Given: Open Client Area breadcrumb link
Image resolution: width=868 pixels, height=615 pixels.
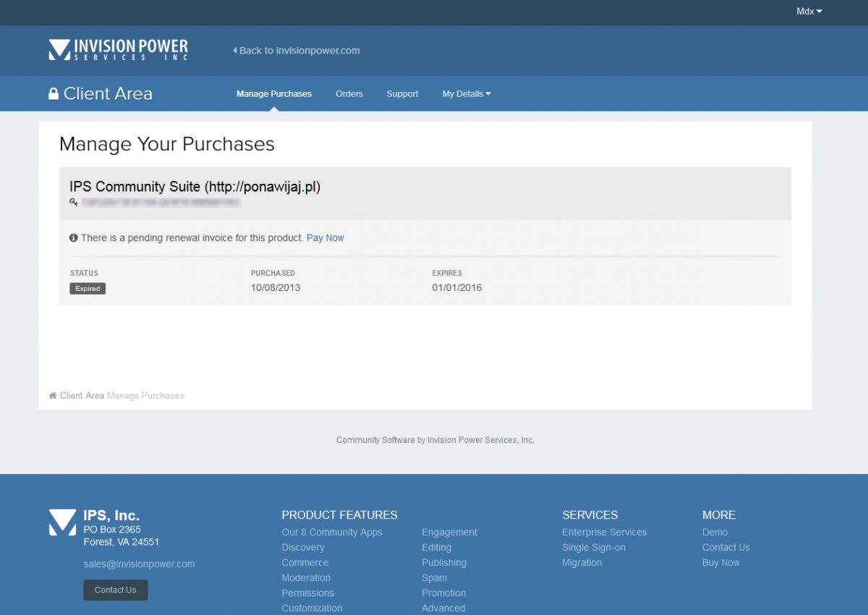Looking at the screenshot, I should [82, 396].
